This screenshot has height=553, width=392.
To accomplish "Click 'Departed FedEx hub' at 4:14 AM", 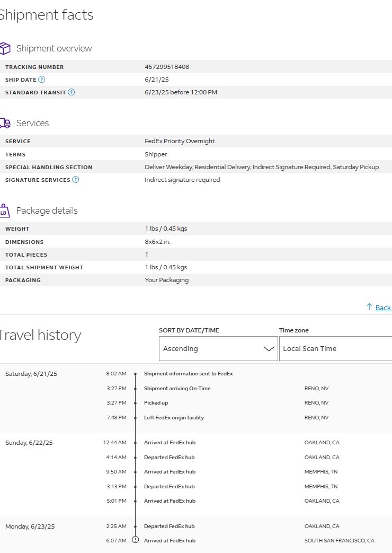I will (169, 457).
